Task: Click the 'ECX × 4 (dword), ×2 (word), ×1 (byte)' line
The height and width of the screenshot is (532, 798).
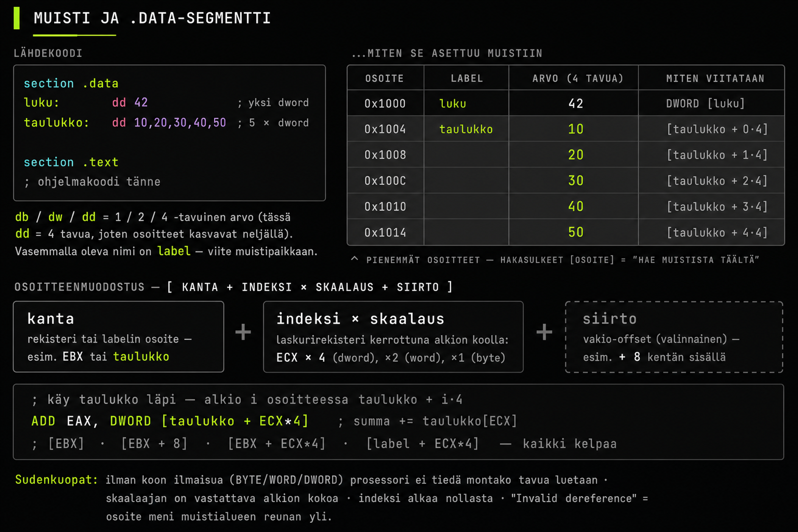Action: [x=391, y=358]
